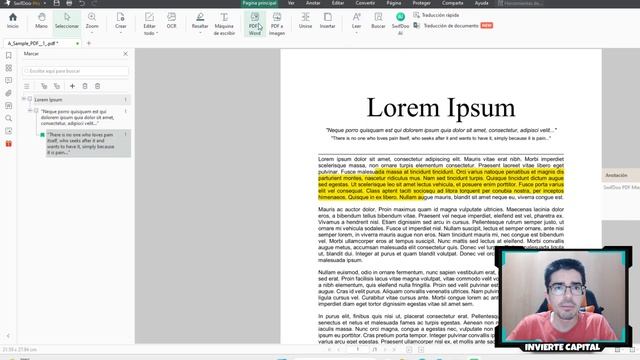Click Traducción de documento
This screenshot has width=640, height=360.
click(x=446, y=26)
